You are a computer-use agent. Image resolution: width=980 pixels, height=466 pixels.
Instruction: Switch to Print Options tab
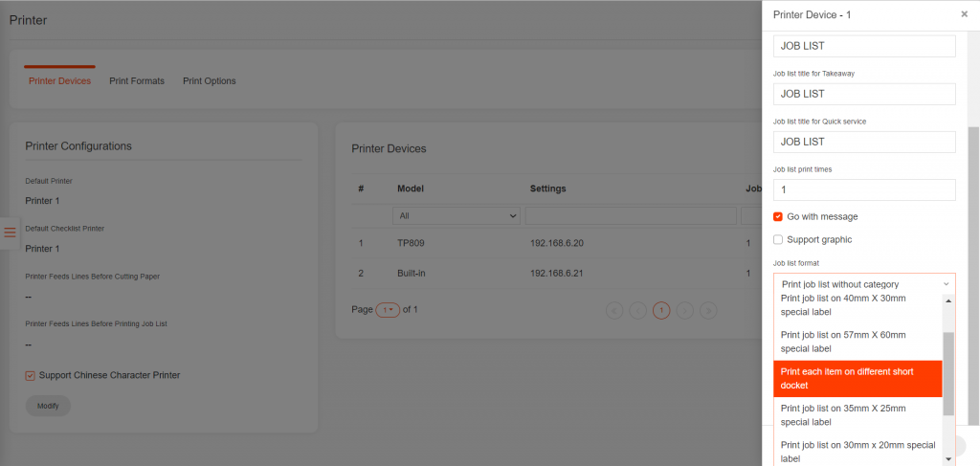click(x=210, y=81)
